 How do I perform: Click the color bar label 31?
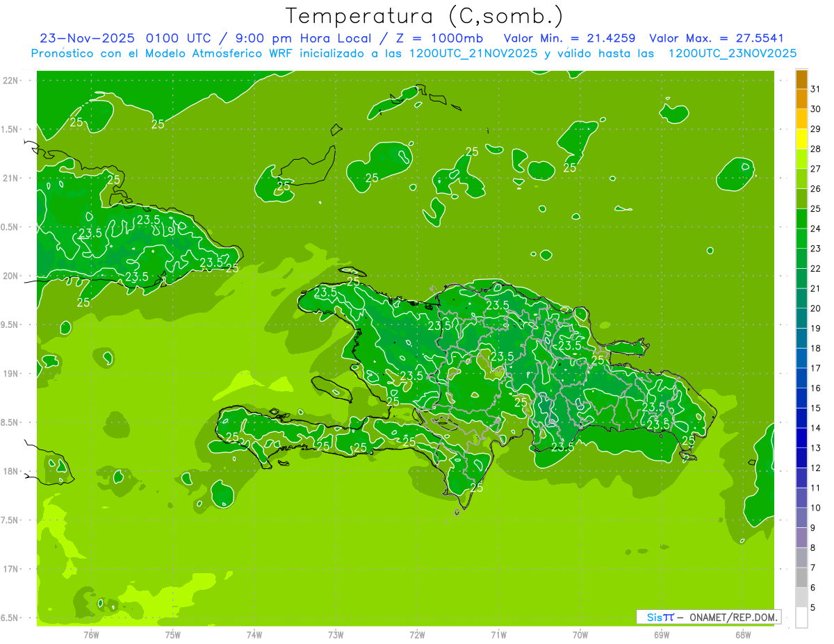tap(815, 89)
